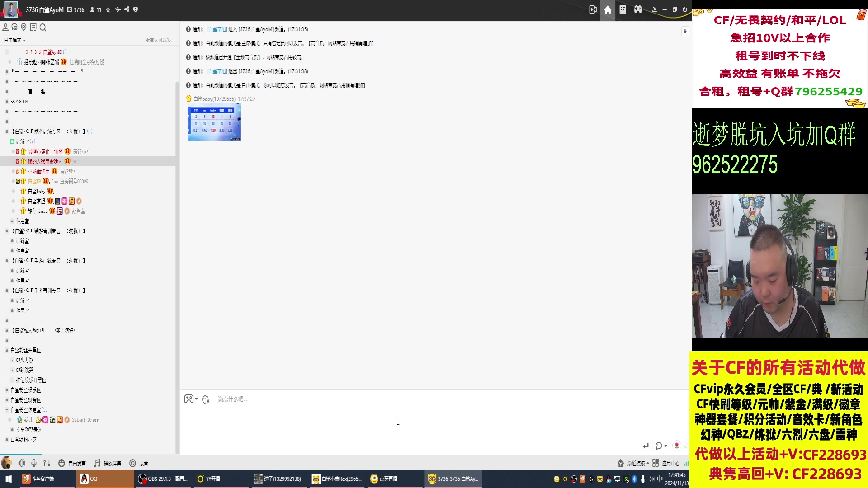Open the scoreboard image thumbnail in chat
Image resolution: width=868 pixels, height=488 pixels.
214,122
